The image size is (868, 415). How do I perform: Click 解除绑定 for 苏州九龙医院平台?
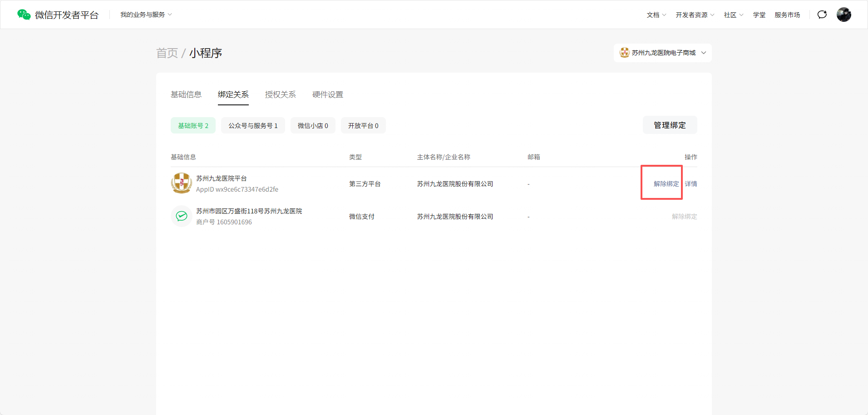pos(666,184)
